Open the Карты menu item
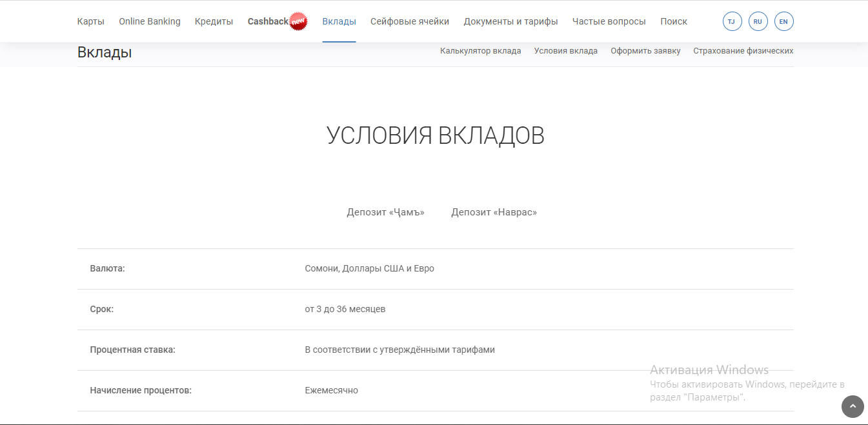 (x=90, y=21)
